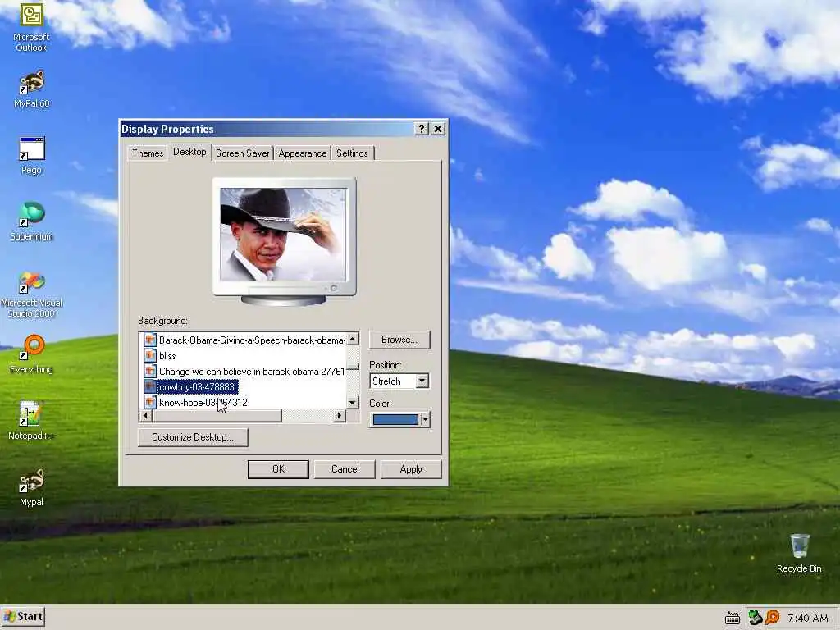Viewport: 840px width, 630px height.
Task: Select the Pego desktop shortcut
Action: tap(32, 155)
